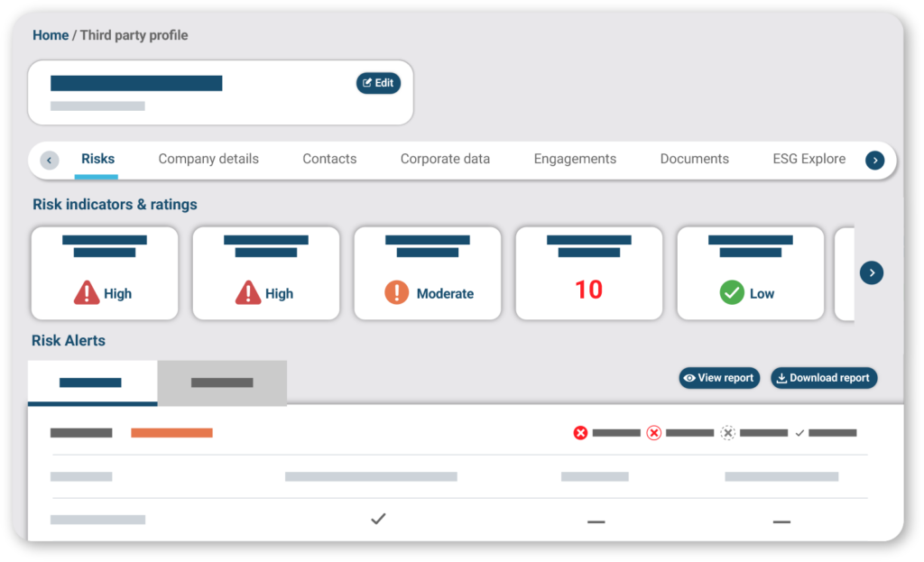Viewport: 924px width, 562px height.
Task: Click the dashed grey X legend icon
Action: (728, 433)
